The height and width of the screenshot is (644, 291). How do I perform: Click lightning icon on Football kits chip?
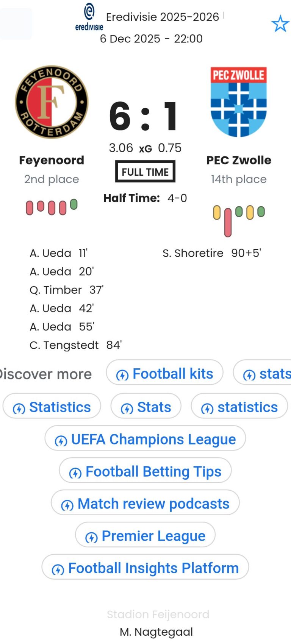point(122,375)
